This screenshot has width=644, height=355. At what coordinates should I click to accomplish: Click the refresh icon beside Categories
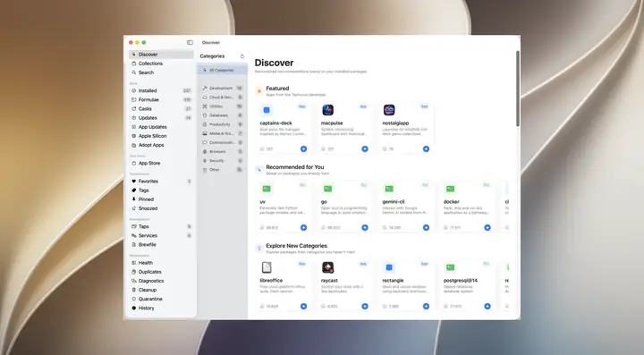pyautogui.click(x=241, y=56)
